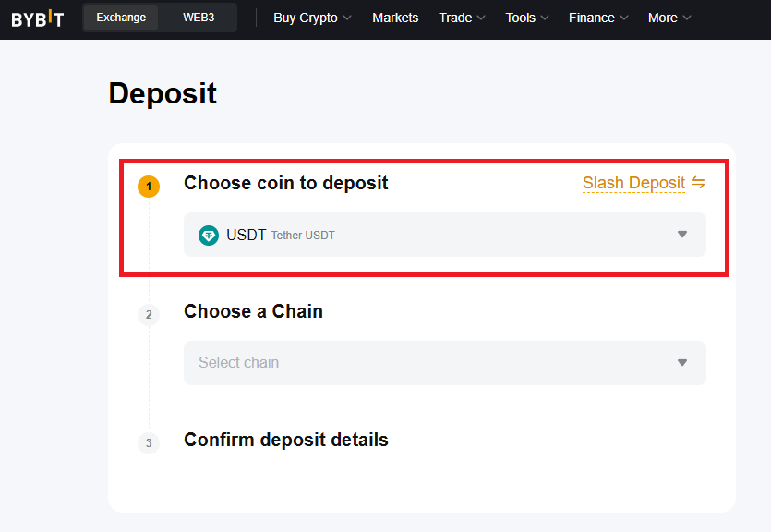This screenshot has height=532, width=771.
Task: Click the Slash Deposit link
Action: (633, 183)
